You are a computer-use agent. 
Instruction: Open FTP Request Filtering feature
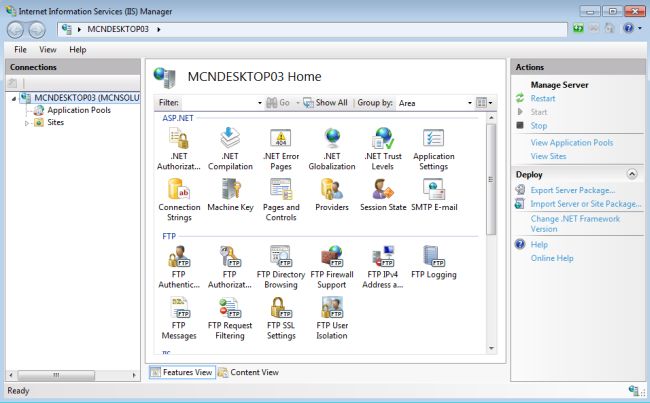tap(230, 318)
